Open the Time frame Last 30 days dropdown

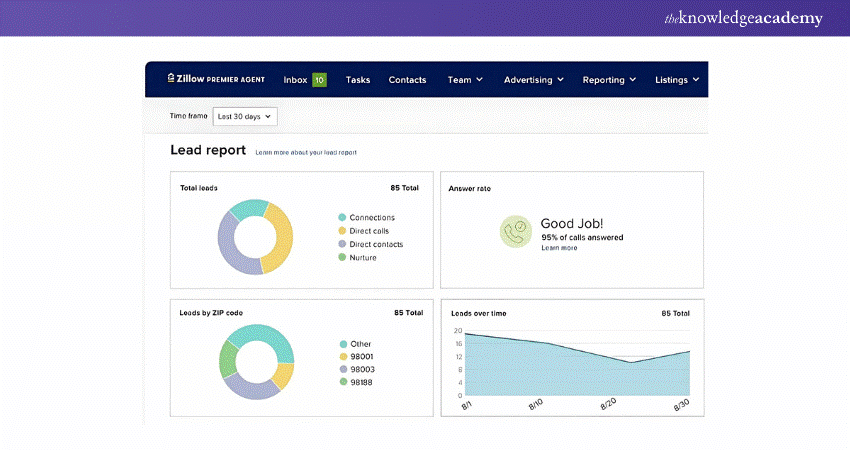click(x=245, y=117)
